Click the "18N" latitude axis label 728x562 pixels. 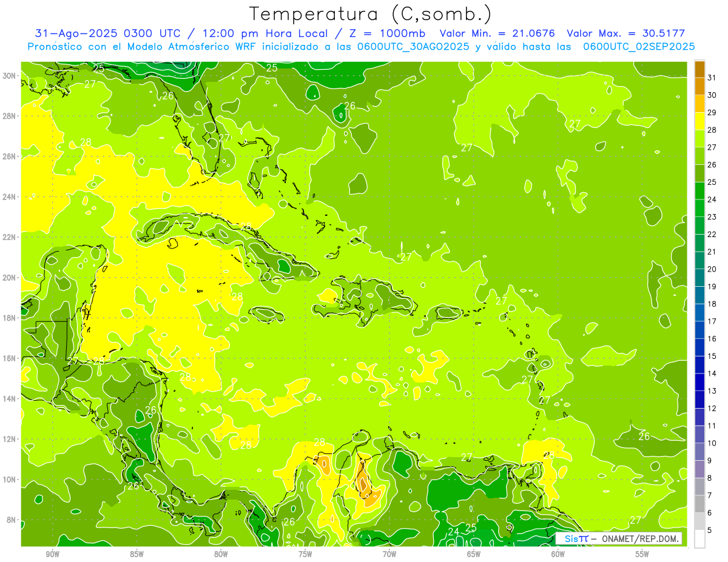10,318
